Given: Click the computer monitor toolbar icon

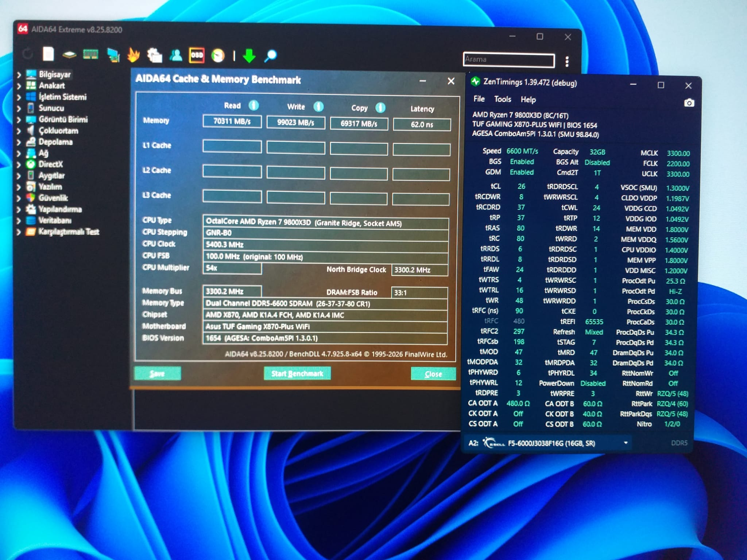Looking at the screenshot, I should [x=113, y=55].
